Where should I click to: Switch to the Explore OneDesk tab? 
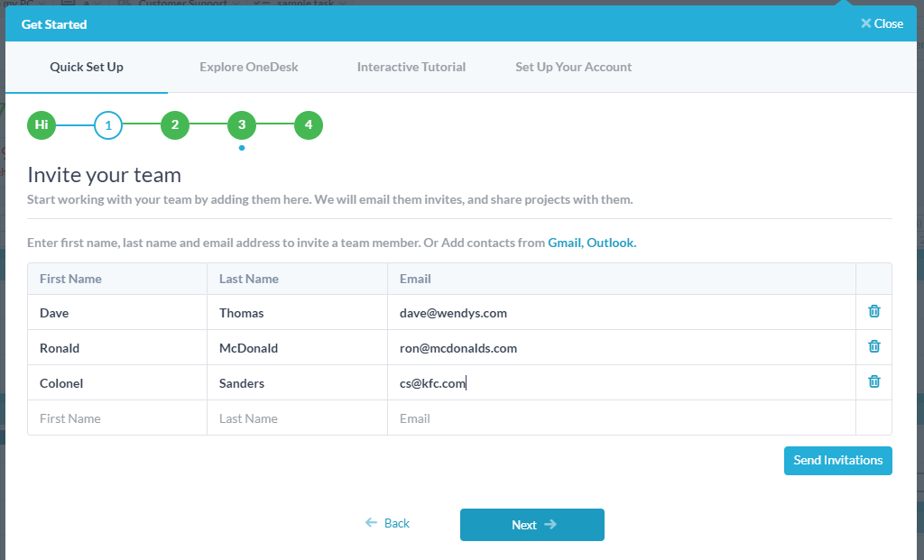pos(248,67)
